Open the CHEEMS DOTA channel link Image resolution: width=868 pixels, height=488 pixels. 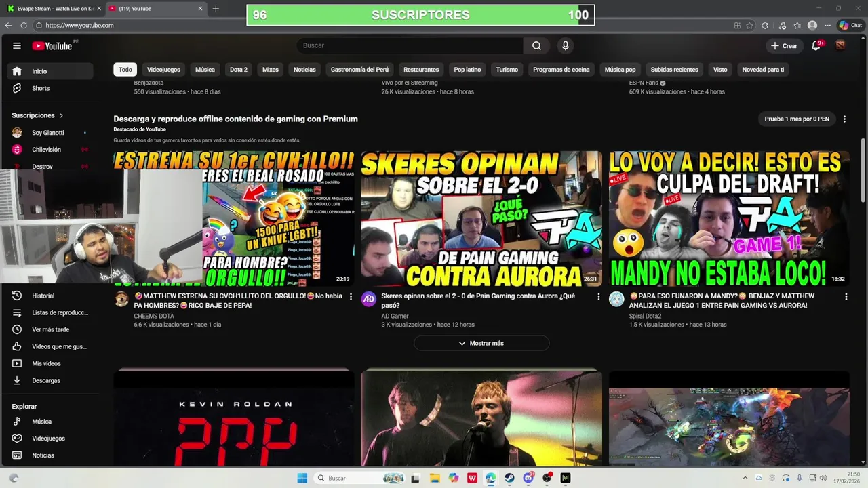[154, 316]
